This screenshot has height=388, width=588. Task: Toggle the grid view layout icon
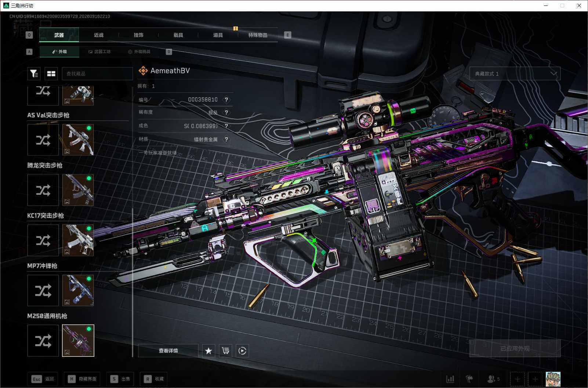[51, 73]
